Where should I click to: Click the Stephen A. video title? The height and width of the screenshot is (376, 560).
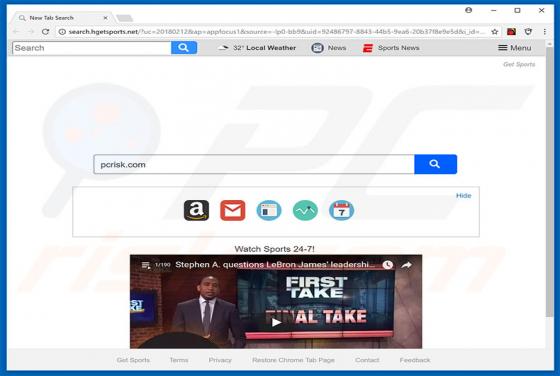275,265
